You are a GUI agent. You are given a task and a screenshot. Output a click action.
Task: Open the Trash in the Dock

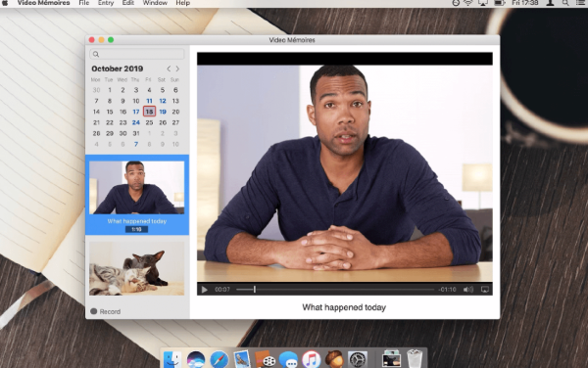pos(415,358)
